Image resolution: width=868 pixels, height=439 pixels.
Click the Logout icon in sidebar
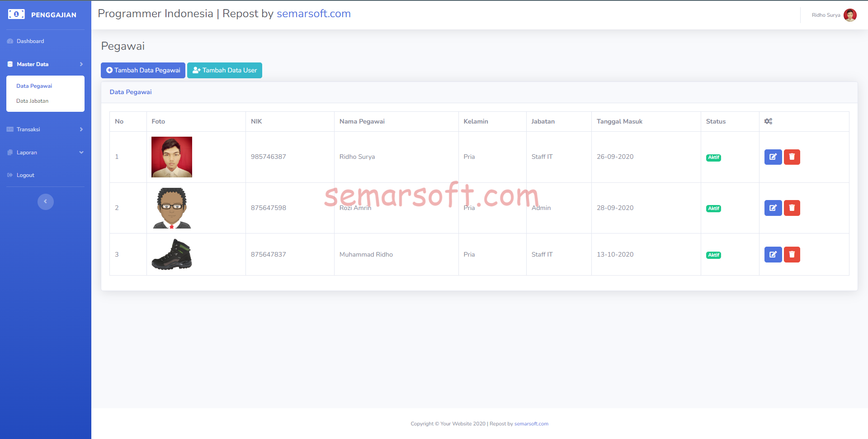point(10,175)
